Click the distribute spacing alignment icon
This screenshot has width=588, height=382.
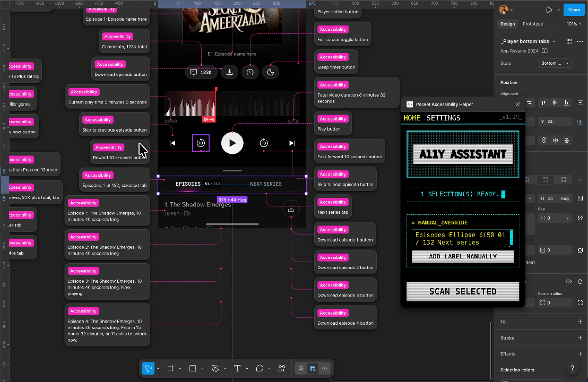(580, 103)
